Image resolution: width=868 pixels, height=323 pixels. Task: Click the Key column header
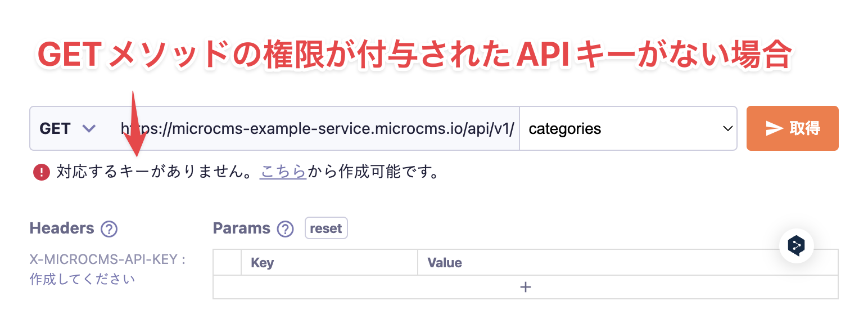[x=329, y=262]
